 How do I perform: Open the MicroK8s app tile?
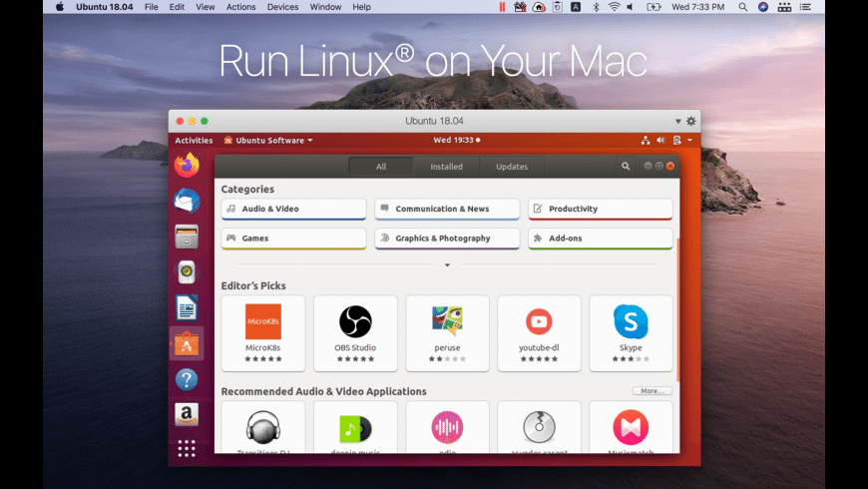[263, 333]
